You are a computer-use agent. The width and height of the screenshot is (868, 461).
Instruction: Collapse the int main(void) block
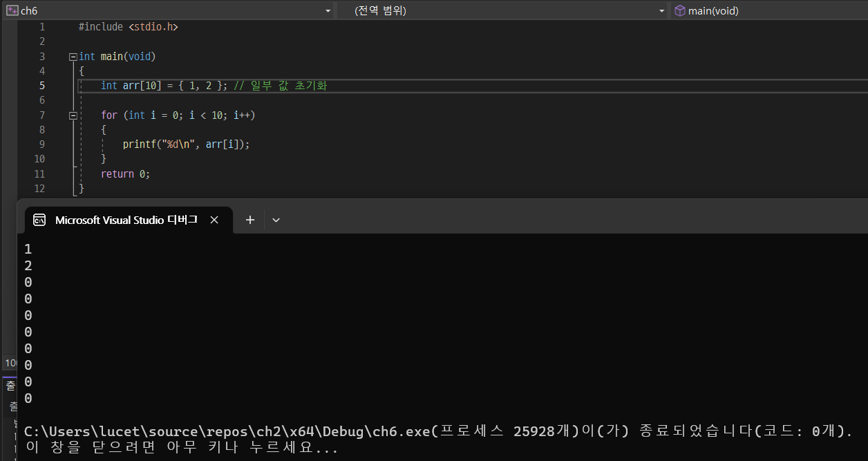point(73,57)
